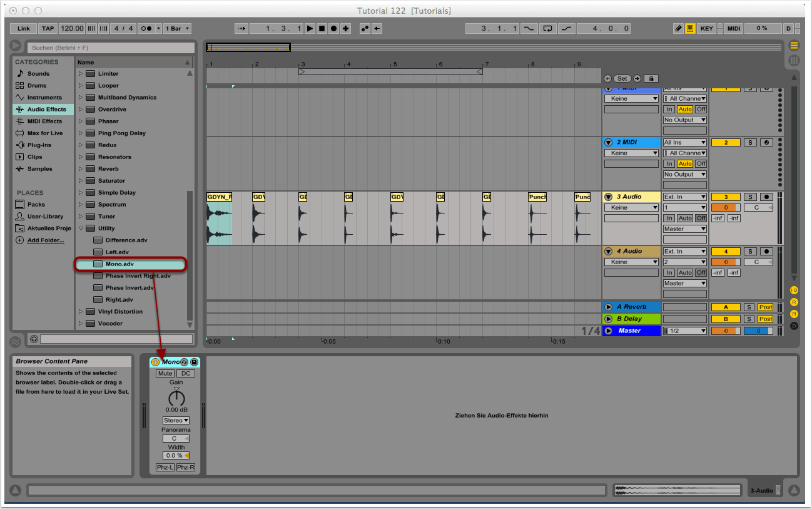Click the Gain knob in Mono device

(x=176, y=398)
